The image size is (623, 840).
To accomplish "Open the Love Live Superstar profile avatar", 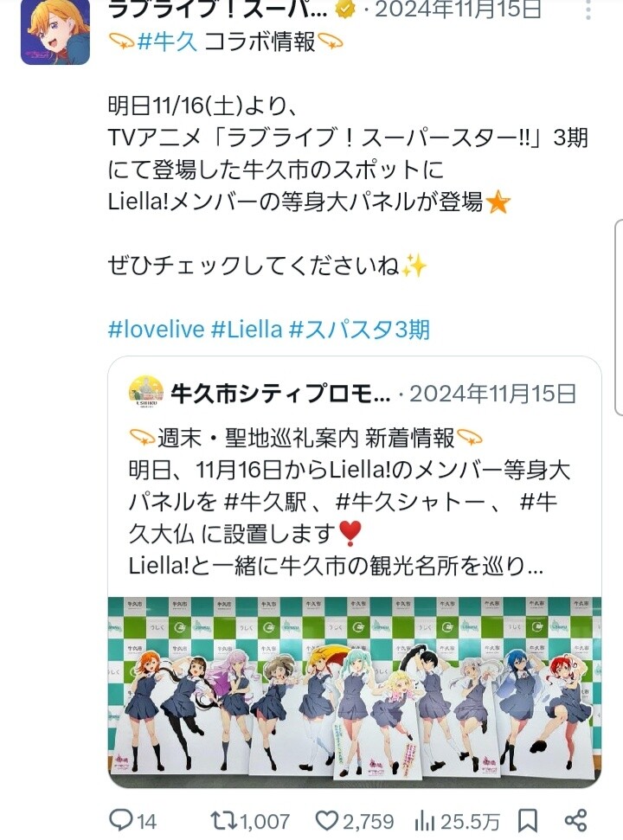I will pos(55,30).
